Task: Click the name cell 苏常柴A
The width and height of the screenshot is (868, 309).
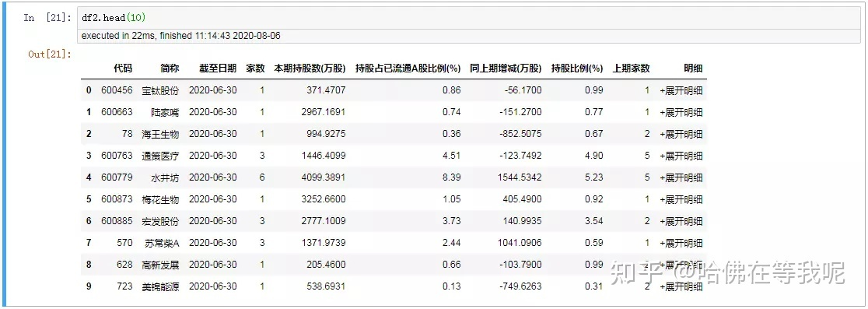Action: (163, 243)
